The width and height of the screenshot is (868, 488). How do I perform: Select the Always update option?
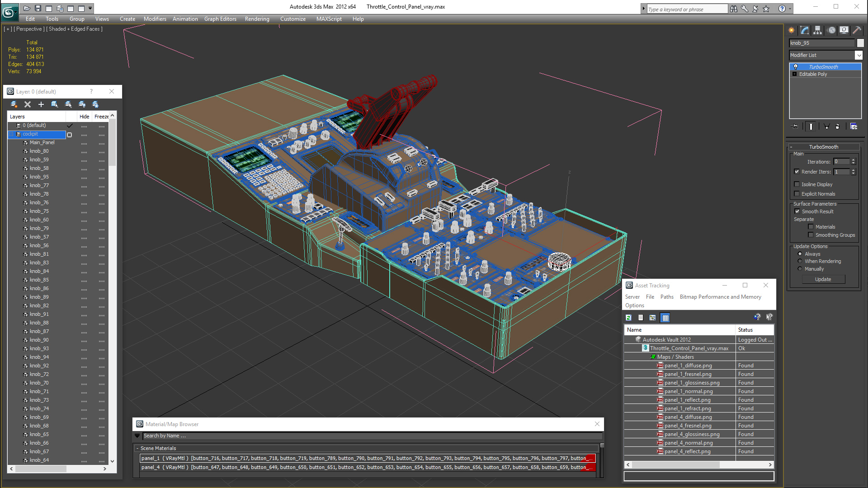800,254
